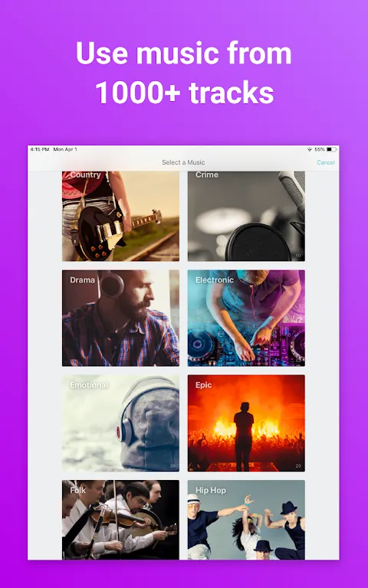Click the Select a Music title
368x588 pixels.
point(183,162)
